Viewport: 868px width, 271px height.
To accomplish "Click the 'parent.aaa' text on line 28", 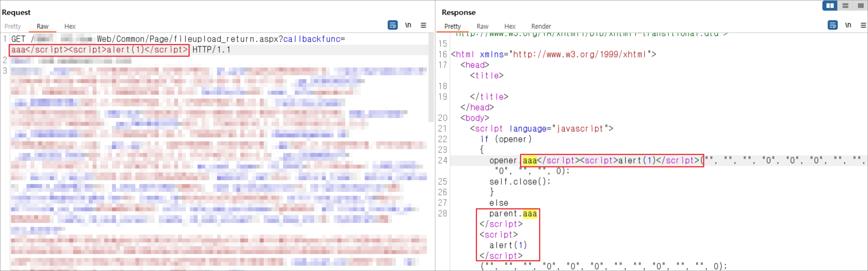I will pyautogui.click(x=513, y=214).
